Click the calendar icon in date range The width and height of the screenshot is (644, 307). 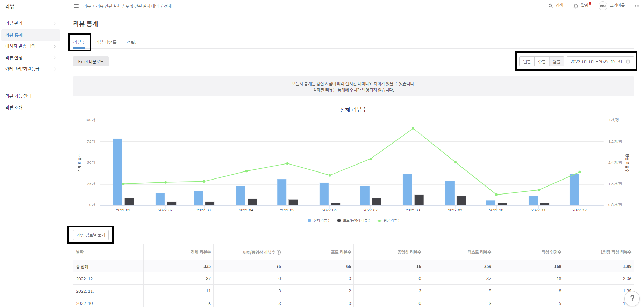(628, 61)
